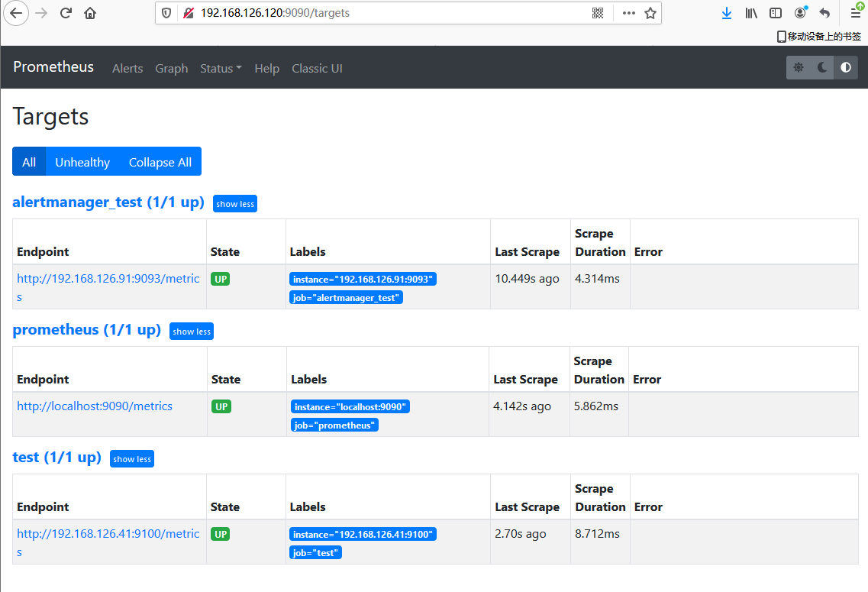Collapse test group with show less
Screen dimensions: 868x592
(x=132, y=458)
